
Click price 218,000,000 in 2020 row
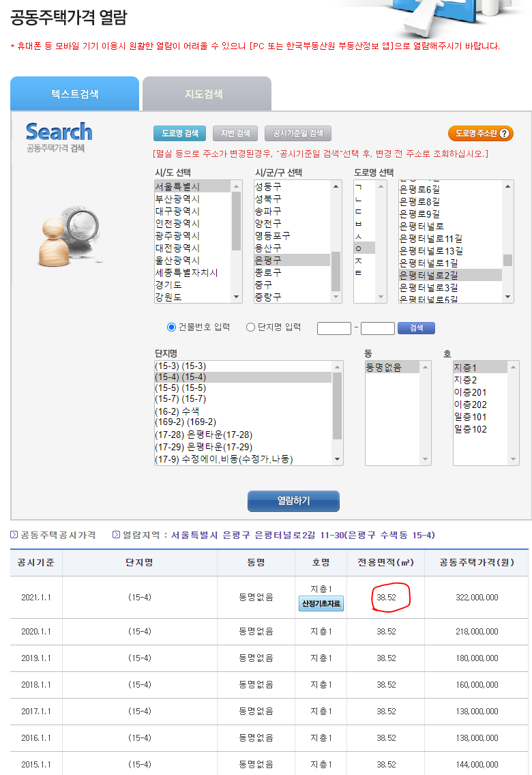click(x=477, y=632)
